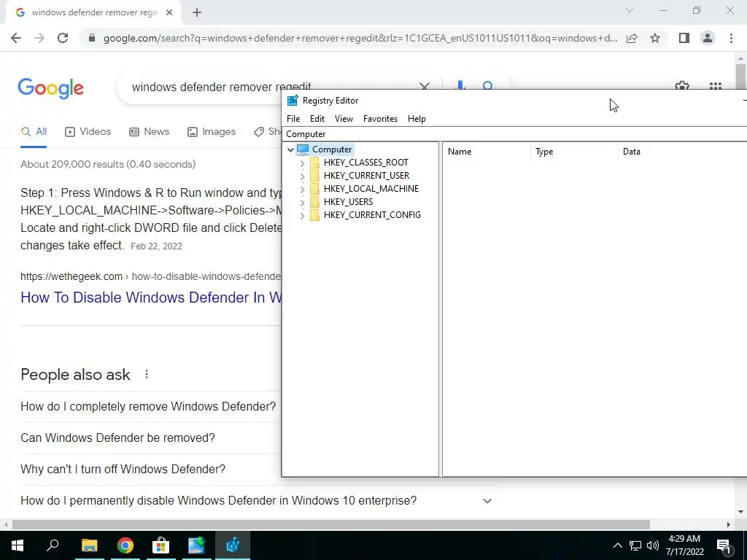Open the network icon in system tray
Screen dimensions: 747x560
pos(635,545)
